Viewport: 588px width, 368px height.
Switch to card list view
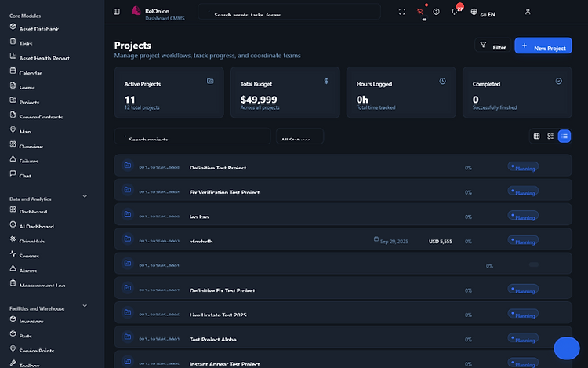tap(550, 137)
